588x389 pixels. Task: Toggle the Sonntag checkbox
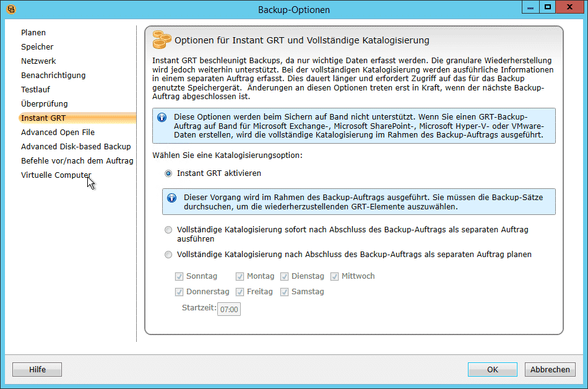coord(179,276)
